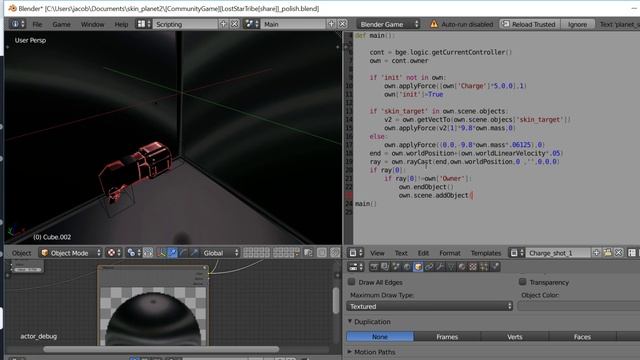
Task: Click the node editor horizontal scrollbar
Action: pyautogui.click(x=161, y=349)
